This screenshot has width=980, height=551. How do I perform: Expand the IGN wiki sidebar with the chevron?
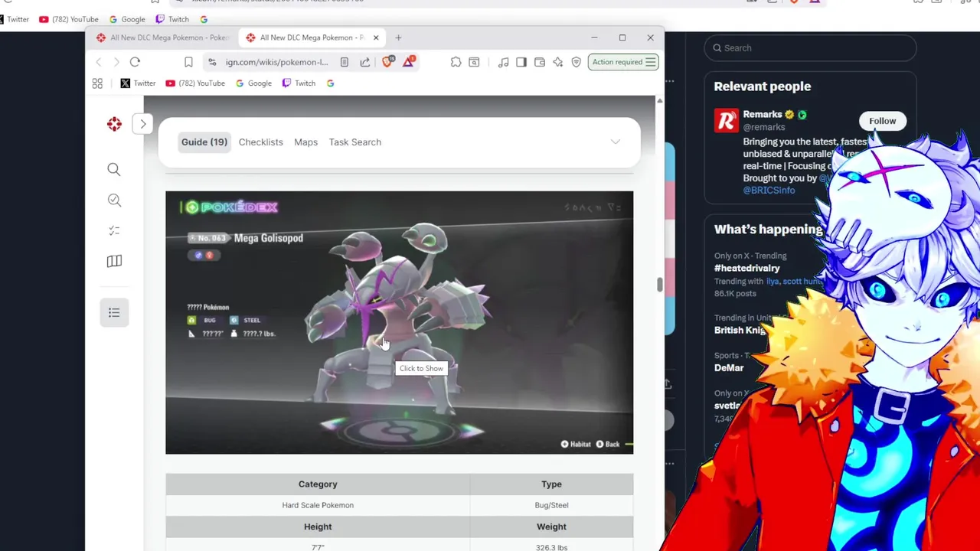pos(142,124)
